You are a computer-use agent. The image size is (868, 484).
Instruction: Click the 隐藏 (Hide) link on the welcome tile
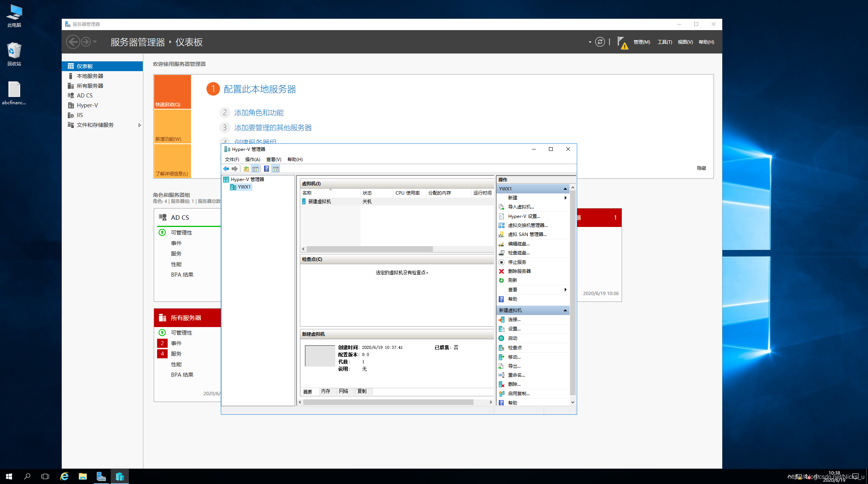tap(701, 168)
